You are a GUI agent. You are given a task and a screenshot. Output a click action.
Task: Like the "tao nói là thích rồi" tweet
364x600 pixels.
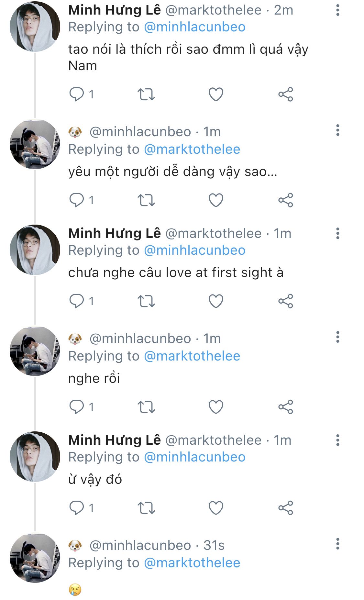[x=216, y=94]
